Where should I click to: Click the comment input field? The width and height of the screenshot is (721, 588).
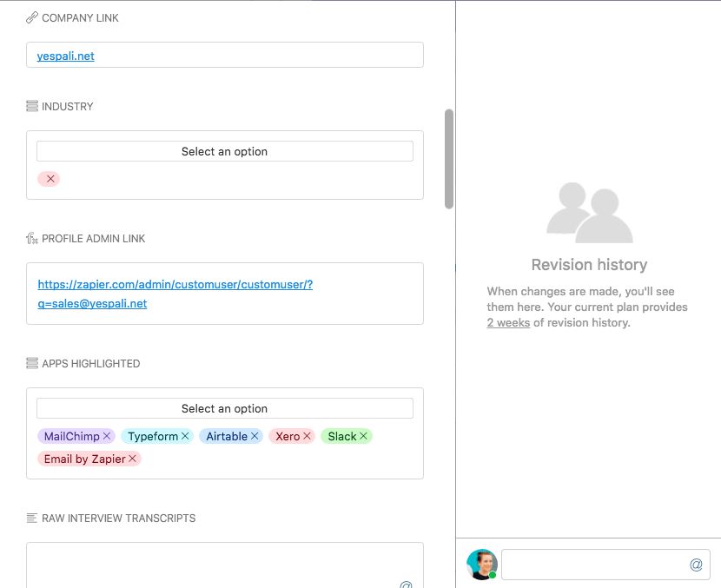click(x=595, y=565)
